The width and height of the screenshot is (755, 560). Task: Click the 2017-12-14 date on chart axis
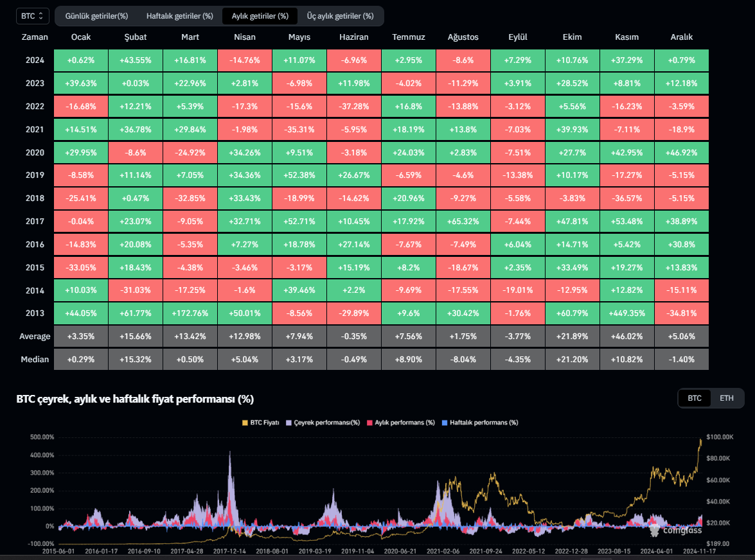(229, 551)
